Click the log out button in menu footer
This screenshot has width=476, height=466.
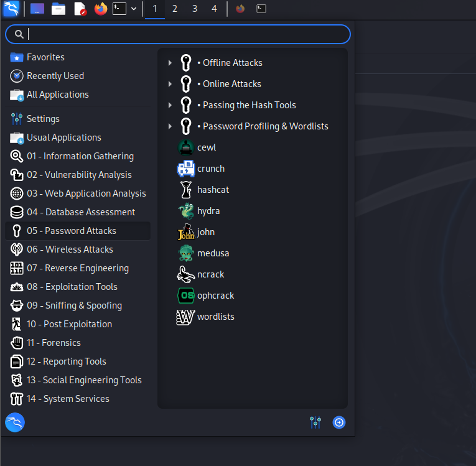tap(338, 422)
